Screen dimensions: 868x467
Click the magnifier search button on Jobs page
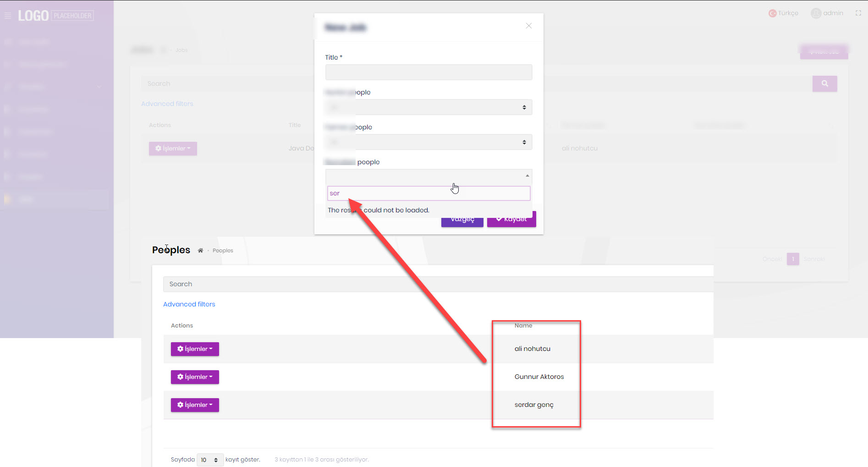824,83
